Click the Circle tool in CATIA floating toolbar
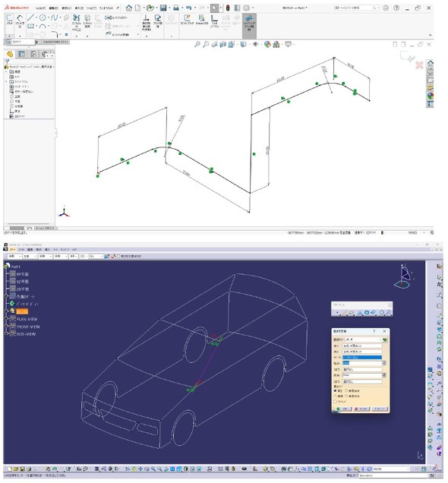The height and width of the screenshot is (483, 448). [x=382, y=313]
